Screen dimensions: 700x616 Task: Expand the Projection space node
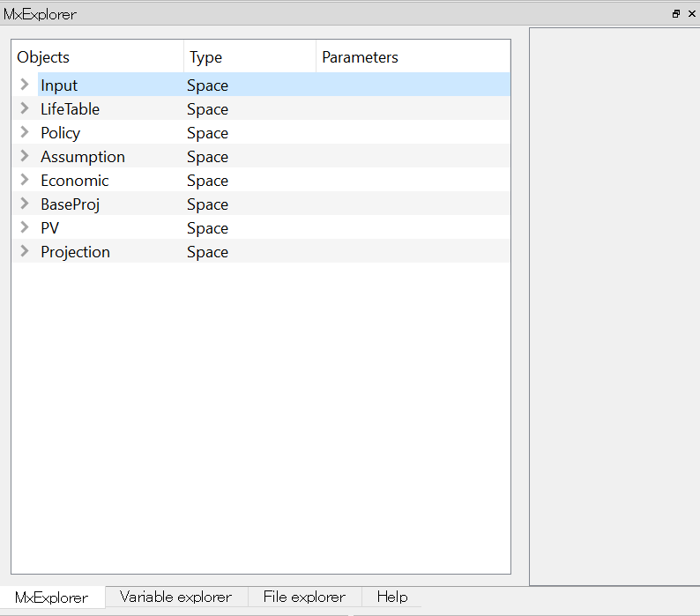(25, 251)
